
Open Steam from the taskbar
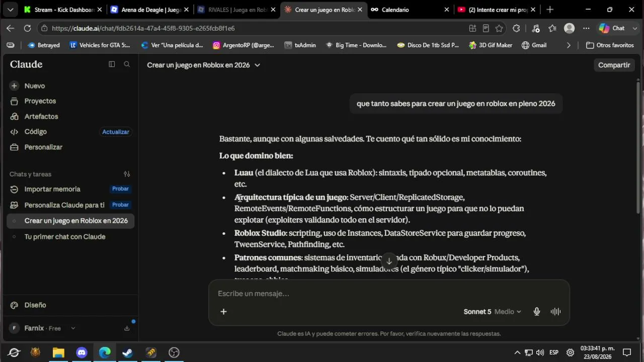(128, 352)
